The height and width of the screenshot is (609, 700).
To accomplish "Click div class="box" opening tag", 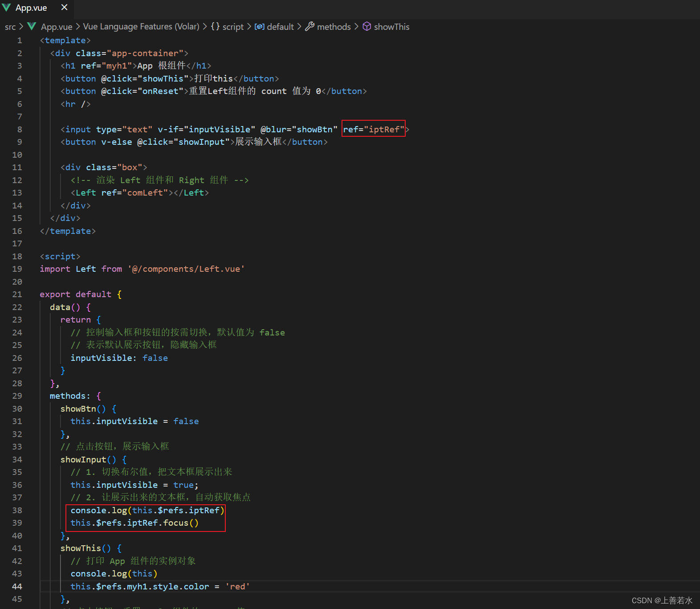I will point(104,168).
